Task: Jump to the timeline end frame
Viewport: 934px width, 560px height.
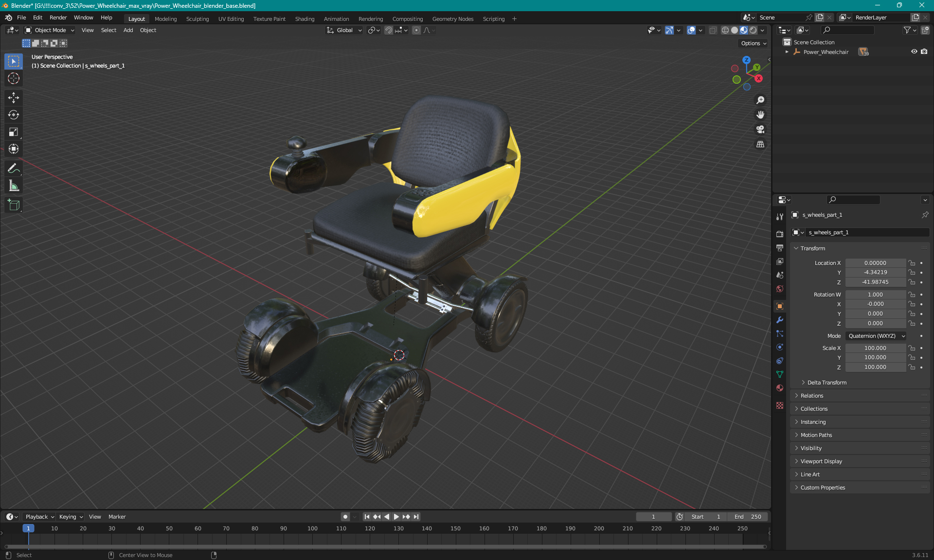Action: pos(416,517)
